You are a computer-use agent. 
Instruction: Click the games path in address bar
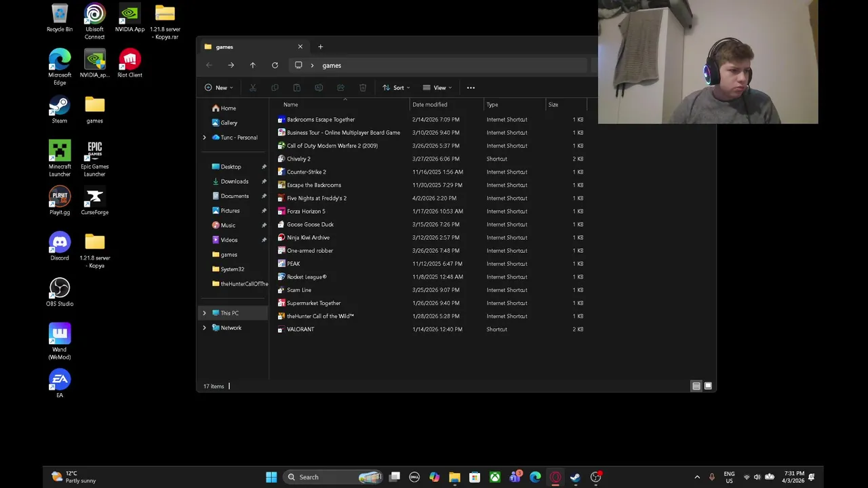click(x=332, y=65)
